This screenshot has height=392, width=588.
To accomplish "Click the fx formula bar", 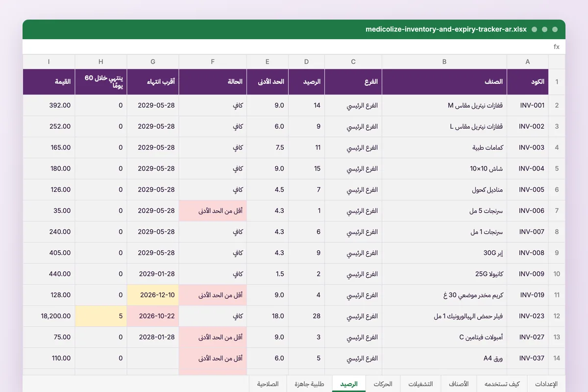I will (294, 47).
